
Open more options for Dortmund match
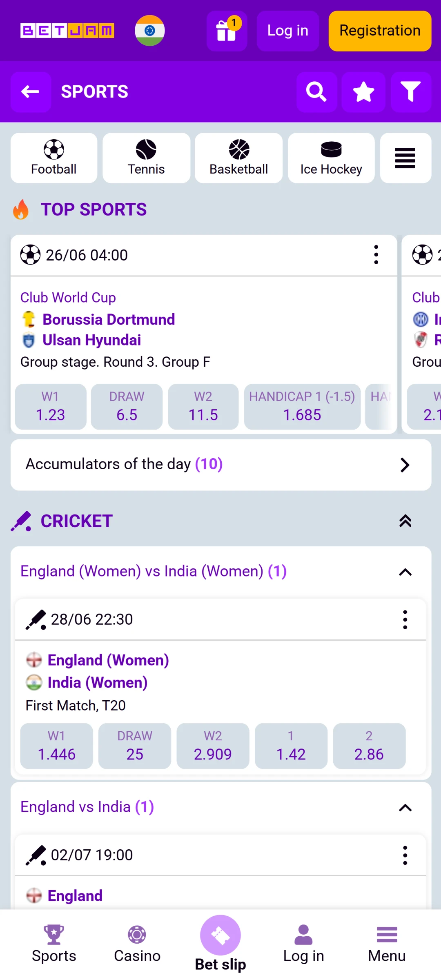376,255
